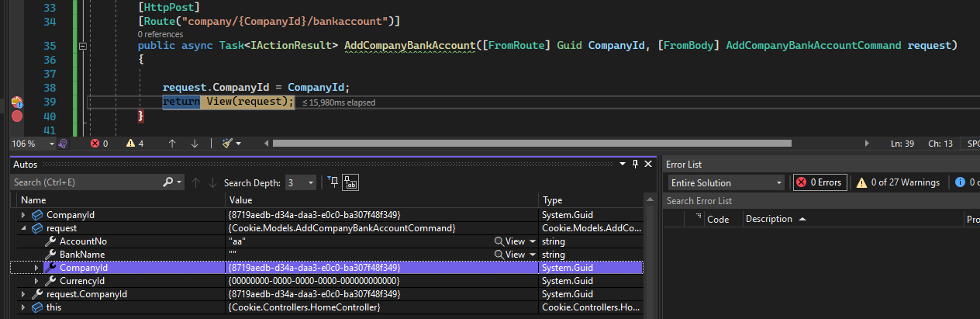Image resolution: width=980 pixels, height=319 pixels.
Task: Open the 106 % zoom dropdown
Action: click(x=52, y=144)
